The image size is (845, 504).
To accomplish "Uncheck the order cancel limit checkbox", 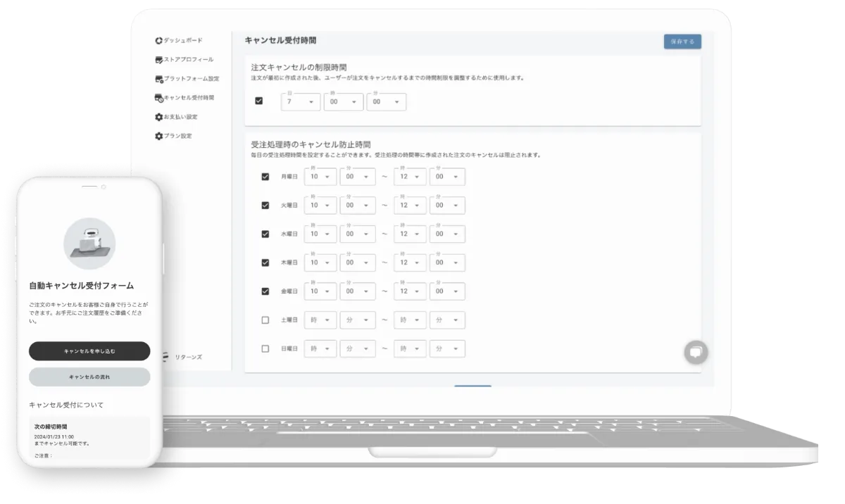I will click(258, 101).
